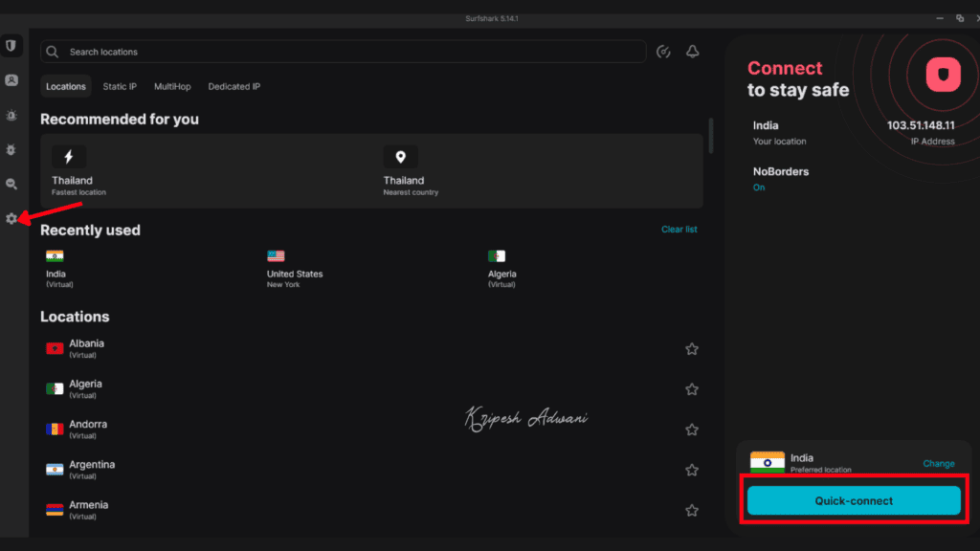Open notifications via the bell icon
Viewport: 980px width, 551px height.
click(692, 52)
